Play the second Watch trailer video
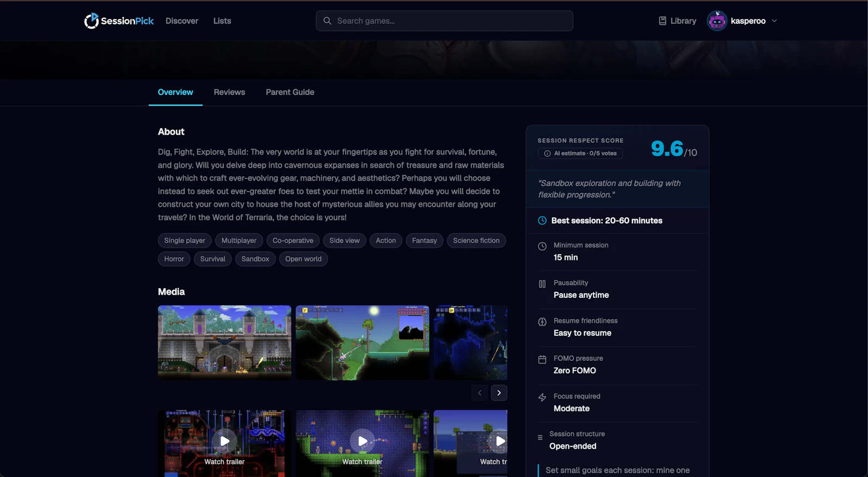The width and height of the screenshot is (868, 477). [x=362, y=441]
